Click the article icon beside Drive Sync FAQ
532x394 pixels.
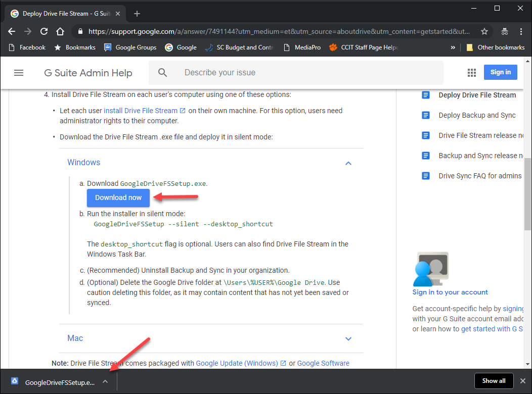pos(425,176)
